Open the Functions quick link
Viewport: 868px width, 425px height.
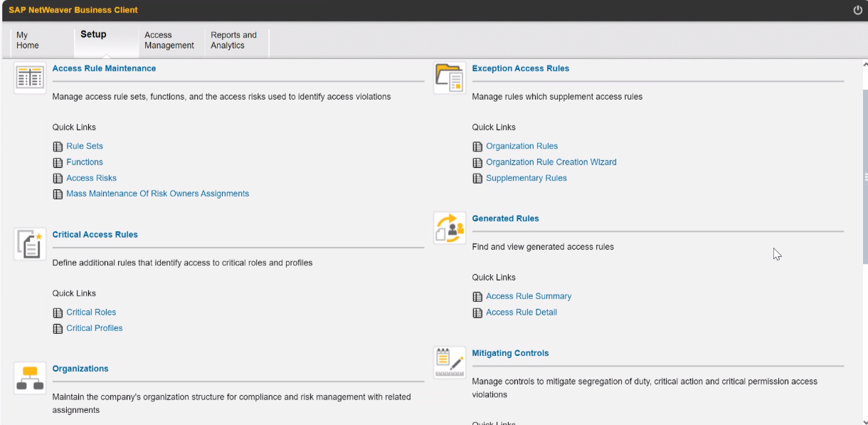tap(85, 162)
